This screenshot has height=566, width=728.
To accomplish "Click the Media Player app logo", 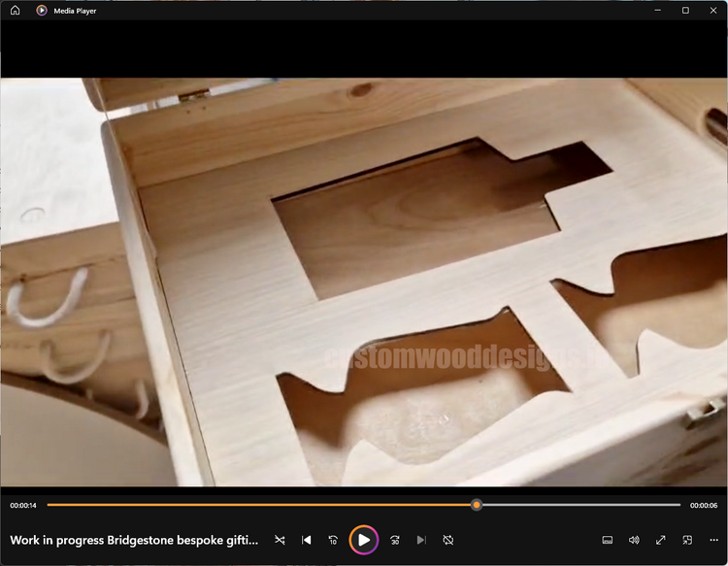I will 42,11.
